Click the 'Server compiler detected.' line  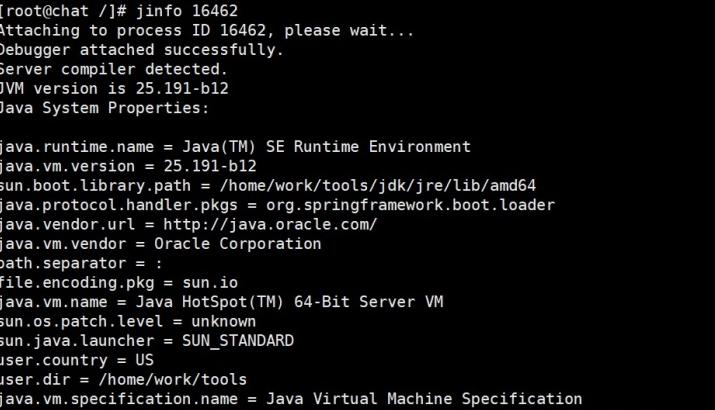pyautogui.click(x=114, y=69)
